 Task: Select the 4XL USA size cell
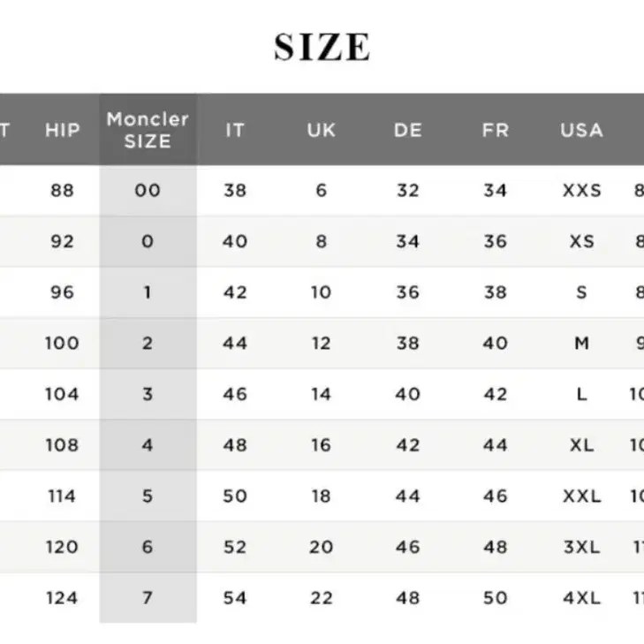[x=581, y=598]
